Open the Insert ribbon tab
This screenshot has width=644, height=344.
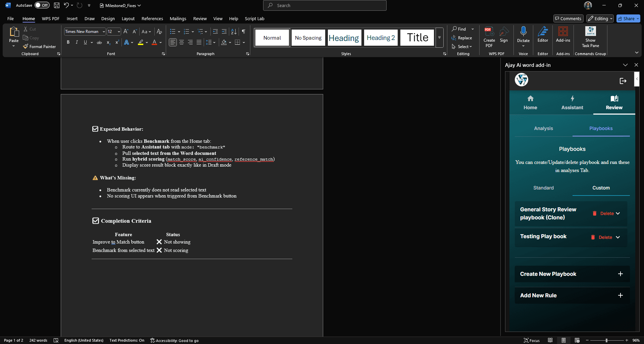pos(72,18)
